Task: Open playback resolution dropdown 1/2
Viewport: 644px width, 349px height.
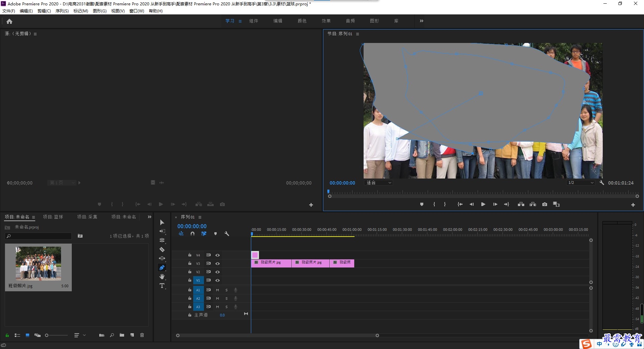Action: click(581, 183)
